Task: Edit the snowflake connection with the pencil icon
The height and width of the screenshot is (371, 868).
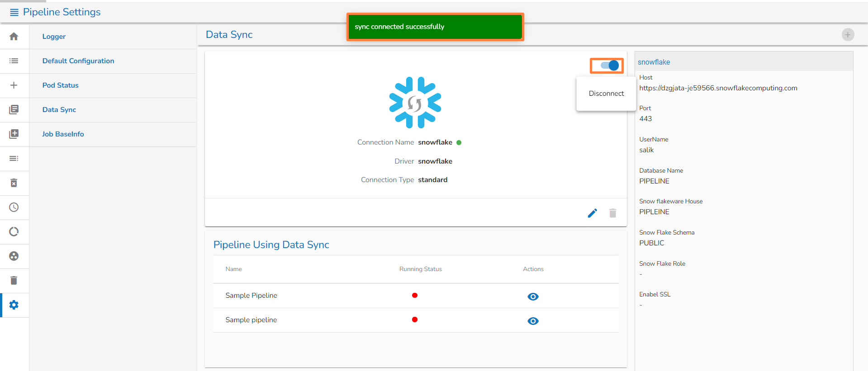Action: (x=592, y=213)
